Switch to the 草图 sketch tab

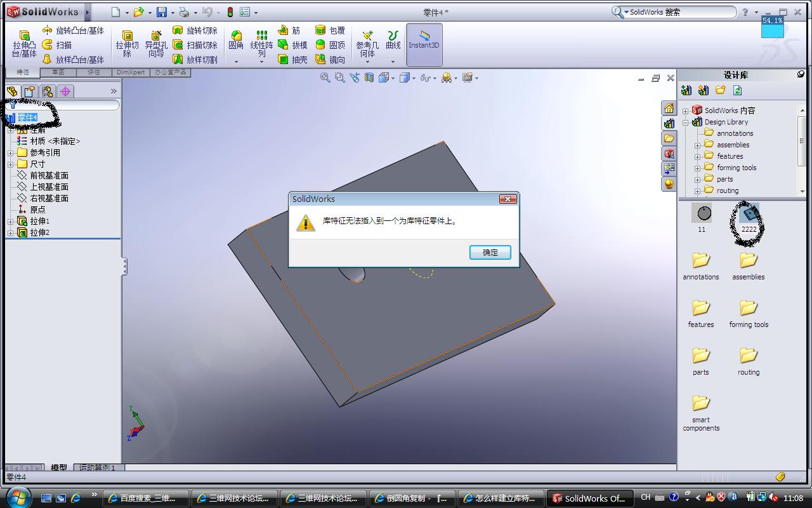click(x=58, y=72)
